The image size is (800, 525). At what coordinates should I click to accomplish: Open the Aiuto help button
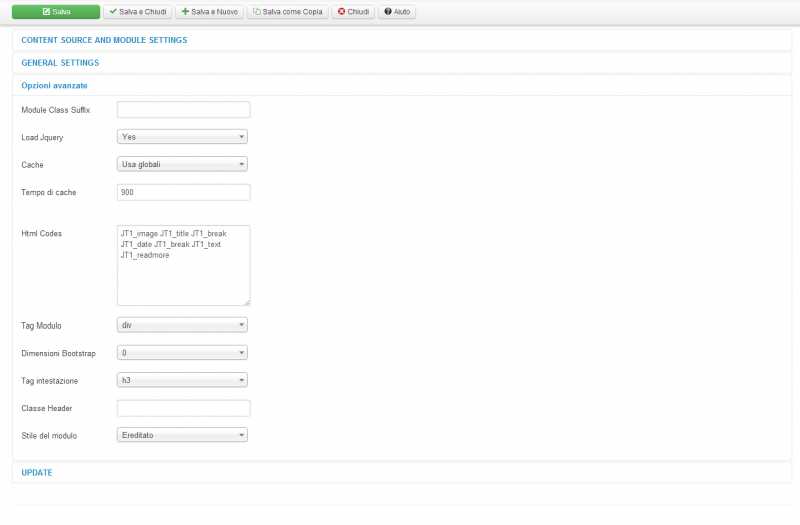397,12
